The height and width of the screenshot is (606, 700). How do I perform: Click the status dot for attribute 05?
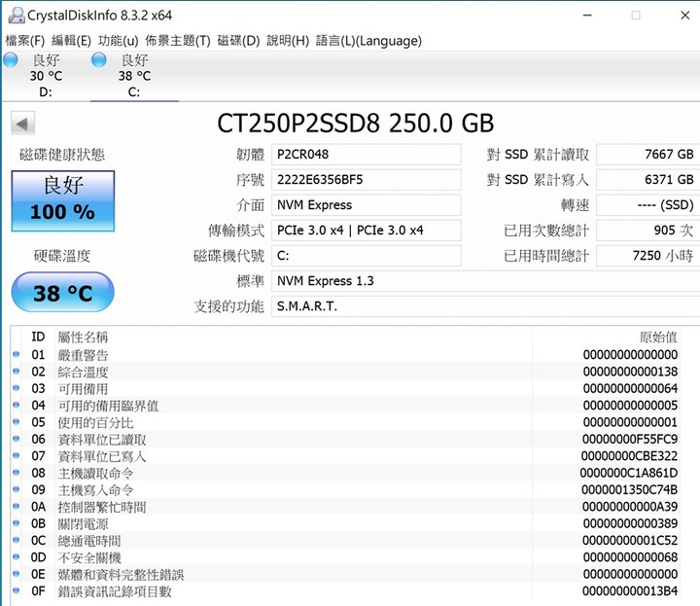click(x=17, y=422)
